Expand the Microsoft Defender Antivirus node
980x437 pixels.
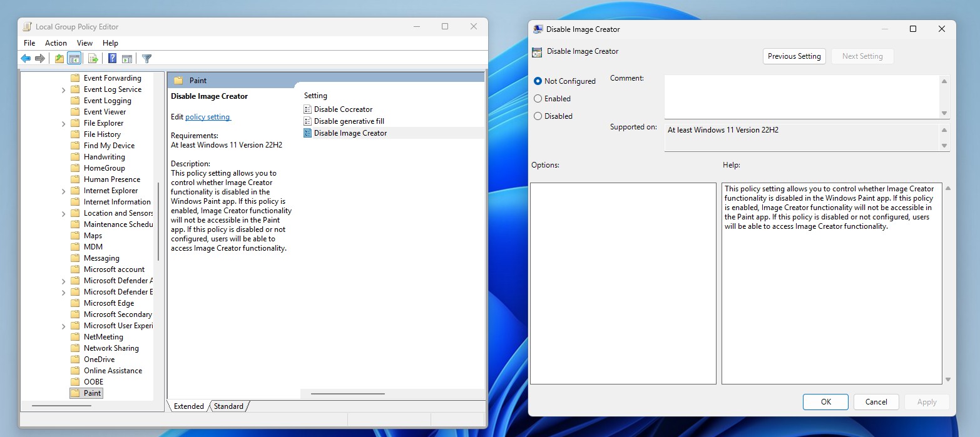[63, 280]
